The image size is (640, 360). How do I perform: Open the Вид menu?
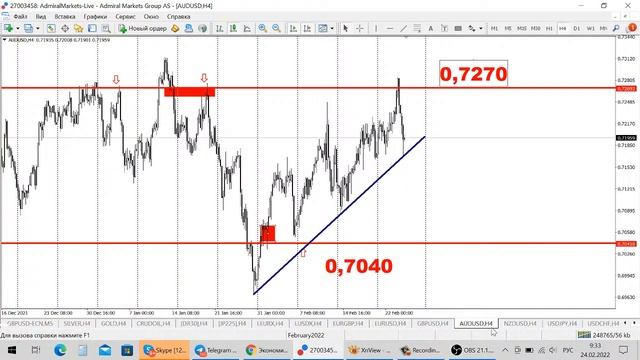(x=40, y=17)
